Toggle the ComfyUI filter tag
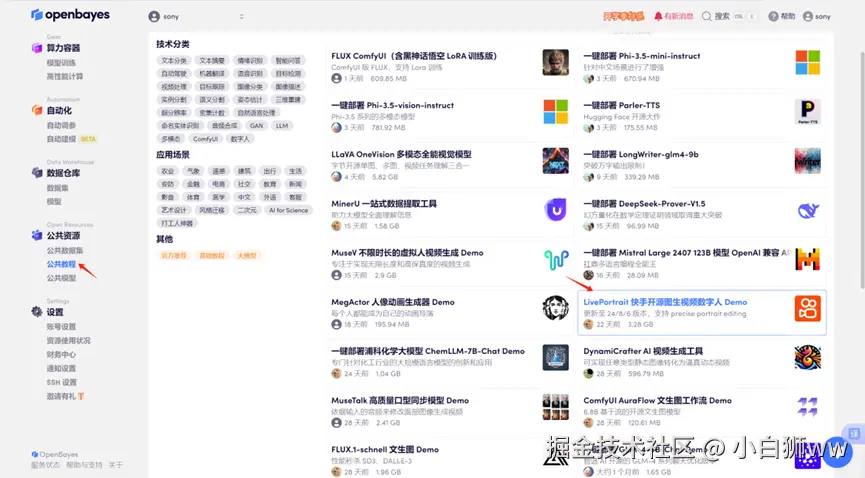Image resolution: width=865 pixels, height=478 pixels. [x=205, y=139]
